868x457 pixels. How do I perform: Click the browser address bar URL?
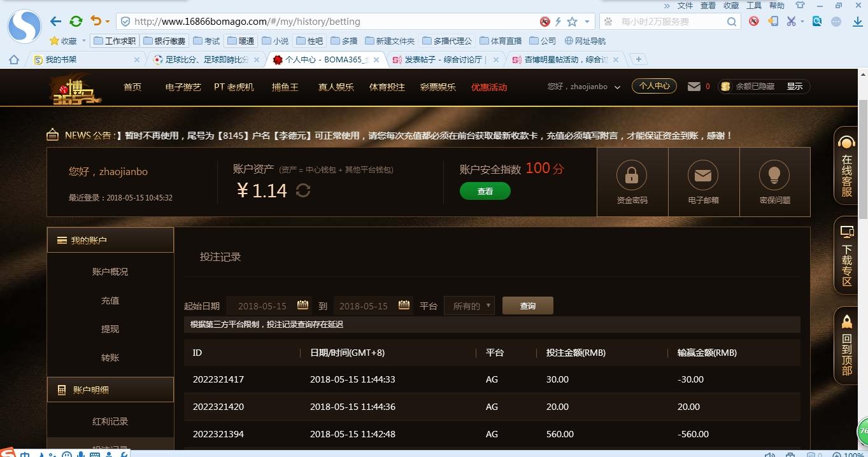(248, 22)
